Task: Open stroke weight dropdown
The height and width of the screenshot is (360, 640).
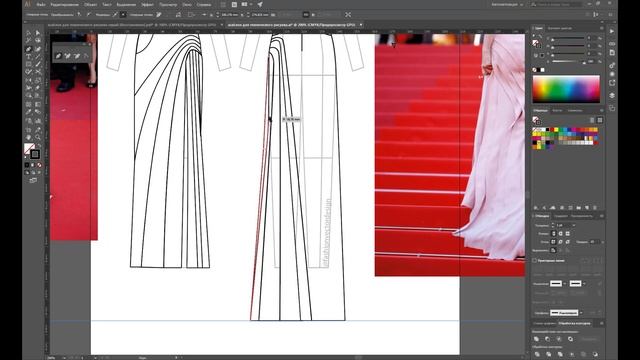Action: click(x=573, y=225)
